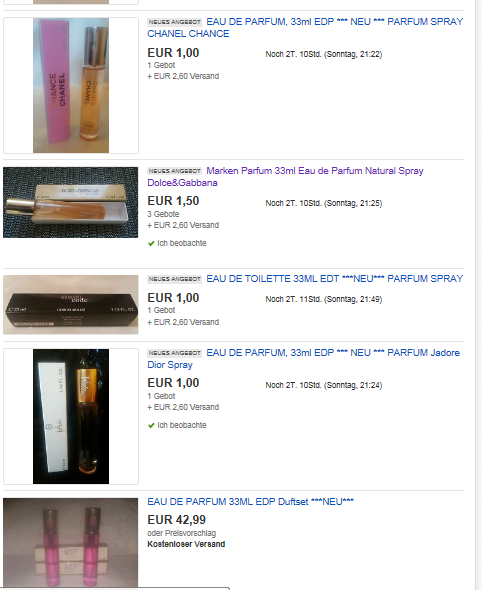Click the black Armani Code box thumbnail
Viewport: 482px width, 590px height.
tap(71, 305)
